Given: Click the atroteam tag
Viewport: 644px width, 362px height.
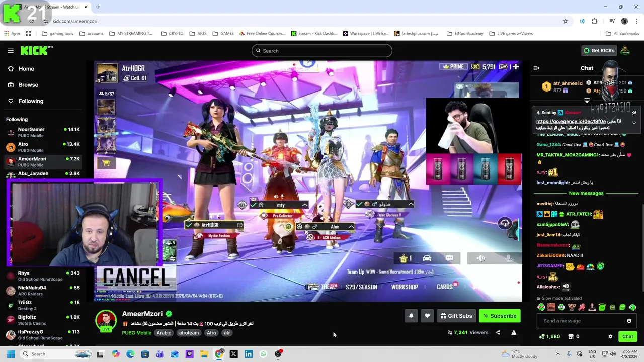Looking at the screenshot, I should click(189, 333).
